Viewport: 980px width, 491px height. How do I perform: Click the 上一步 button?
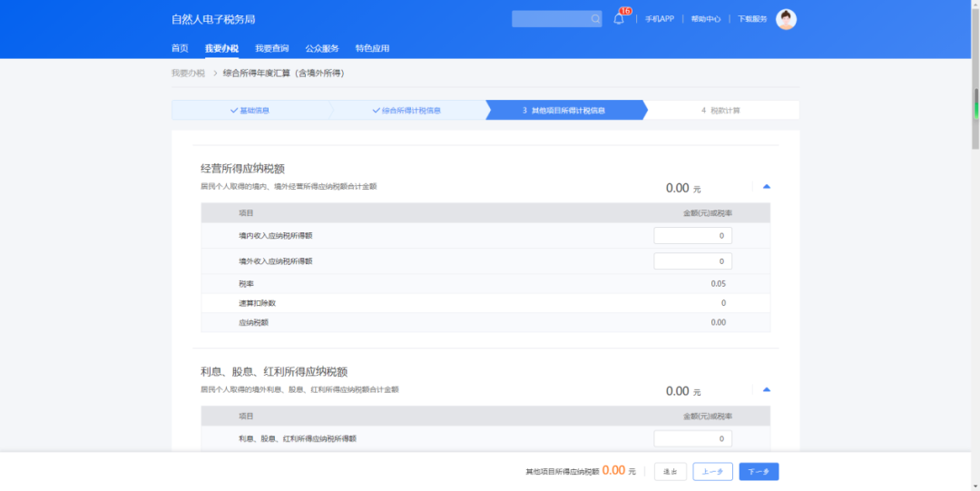712,472
